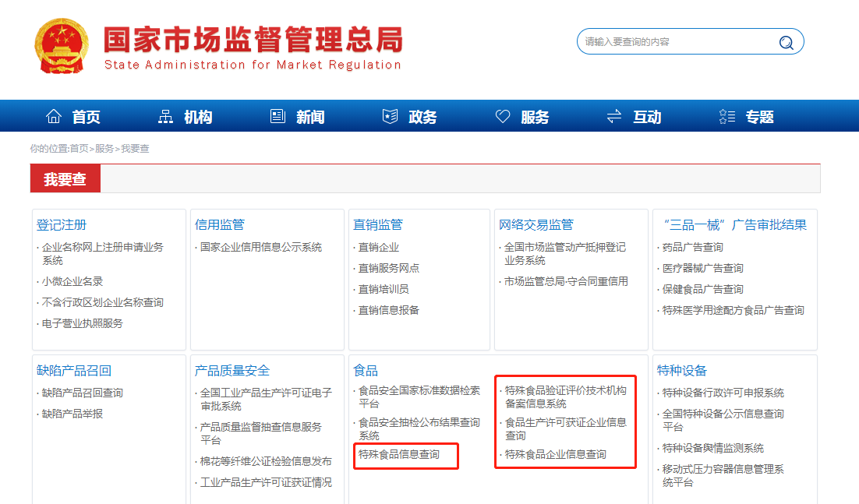
Task: Click the heart icon beside 服务
Action: coord(503,116)
